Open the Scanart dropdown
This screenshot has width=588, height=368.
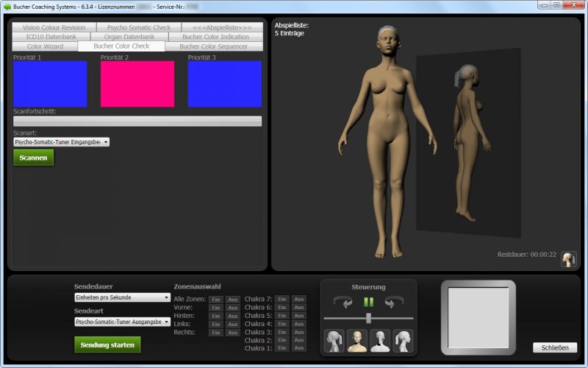click(62, 142)
